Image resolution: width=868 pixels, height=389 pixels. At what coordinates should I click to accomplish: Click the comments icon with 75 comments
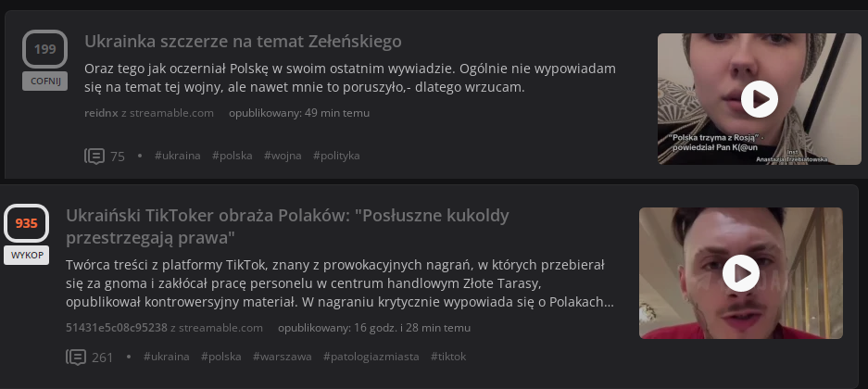pyautogui.click(x=94, y=156)
